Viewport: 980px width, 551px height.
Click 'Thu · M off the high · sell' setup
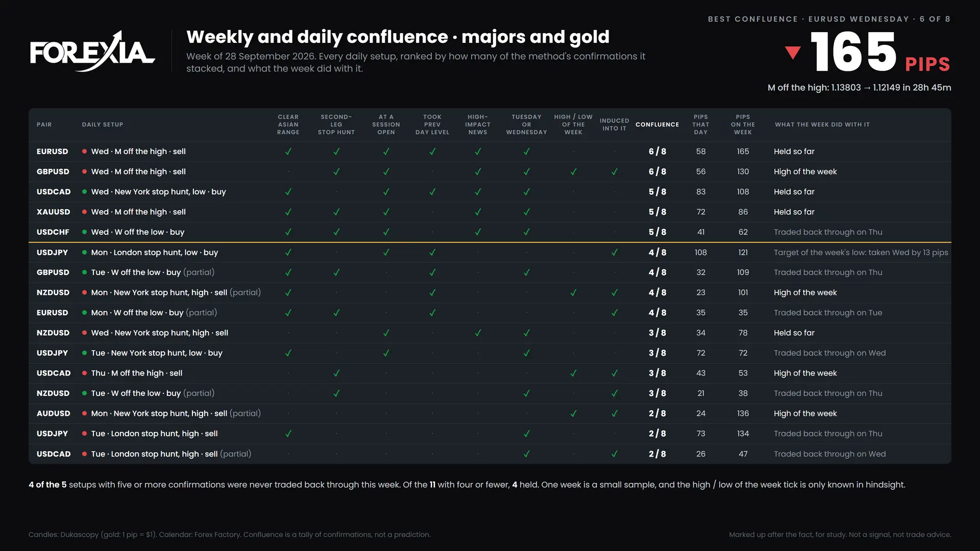tap(137, 373)
